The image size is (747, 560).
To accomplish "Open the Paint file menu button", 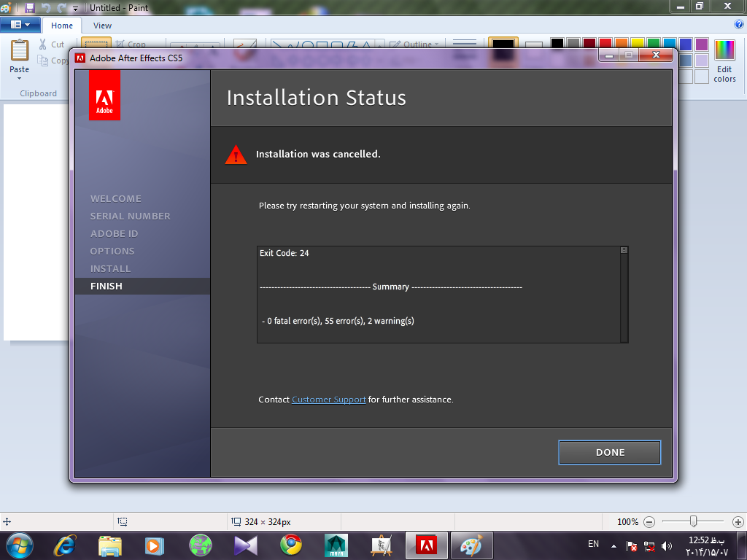I will (20, 25).
